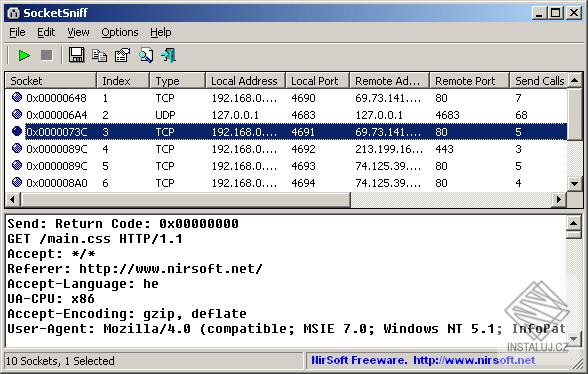Click the socket icon of index 5 row
This screenshot has width=588, height=374.
(17, 165)
